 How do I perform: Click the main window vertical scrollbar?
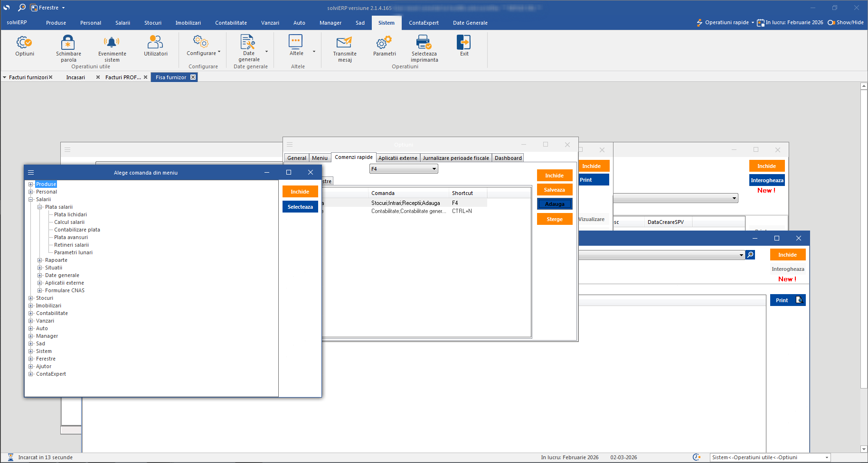coord(864,237)
